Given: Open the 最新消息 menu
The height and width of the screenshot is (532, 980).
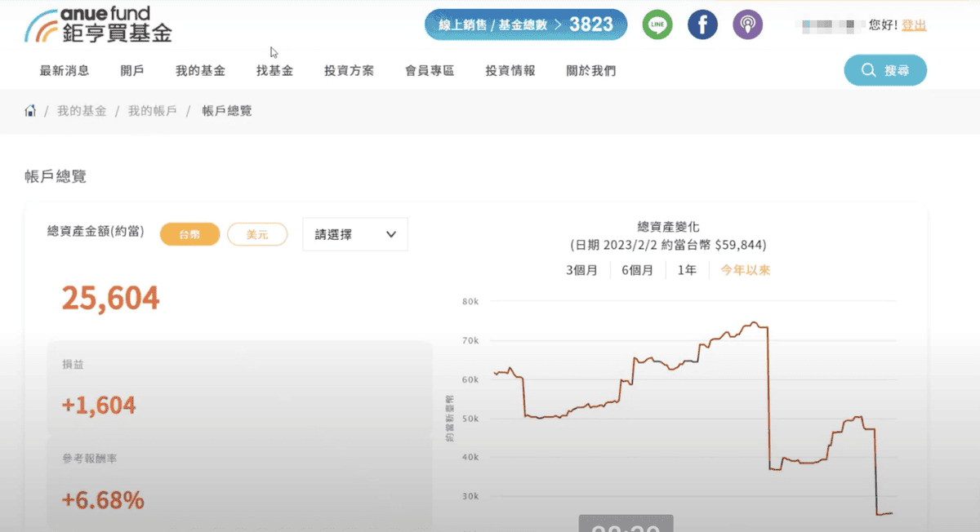Looking at the screenshot, I should (x=65, y=71).
